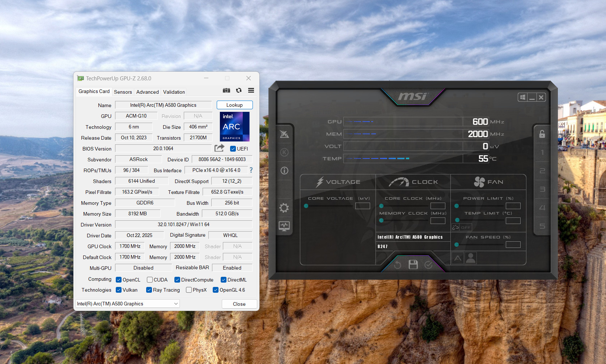
Task: Click the profile lock icon in Afterburner
Action: [542, 134]
